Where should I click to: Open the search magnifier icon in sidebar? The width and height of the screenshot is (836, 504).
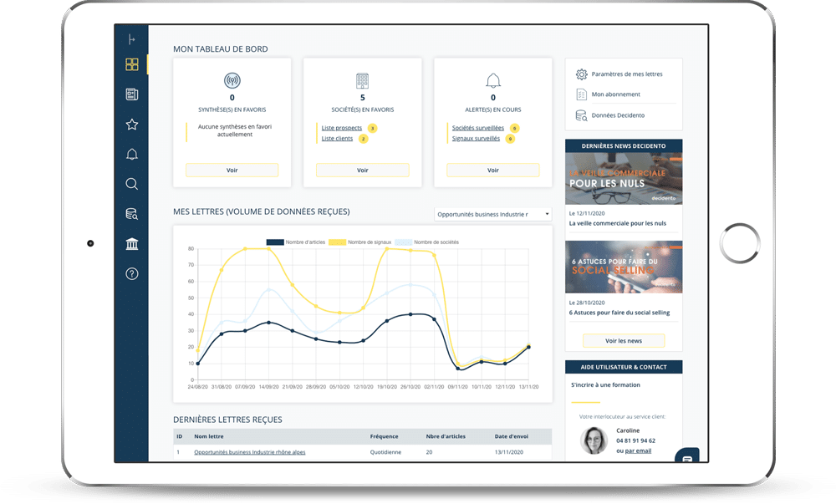(x=131, y=184)
